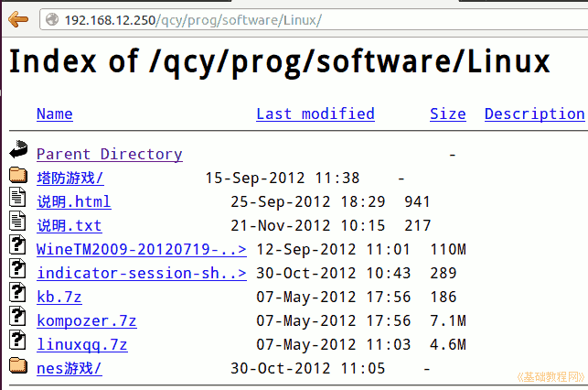Image resolution: width=588 pixels, height=390 pixels.
Task: Click the document icon beside 说明.txt
Action: pyautogui.click(x=17, y=221)
